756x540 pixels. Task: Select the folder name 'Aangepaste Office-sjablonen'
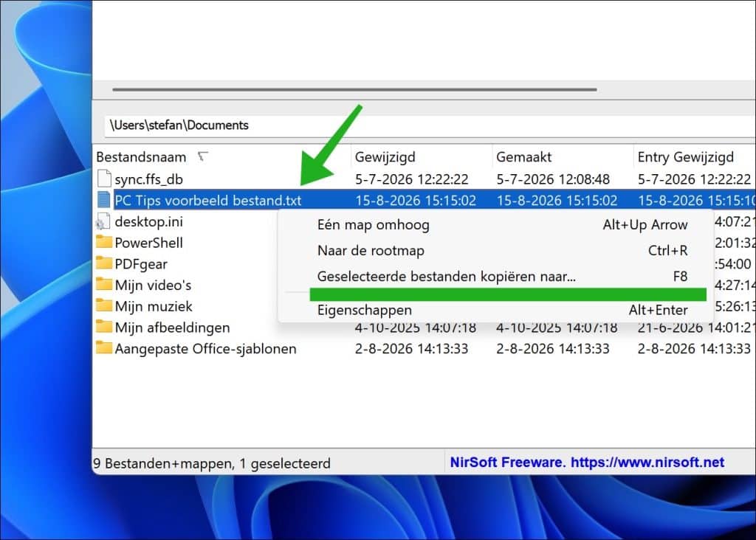tap(205, 349)
